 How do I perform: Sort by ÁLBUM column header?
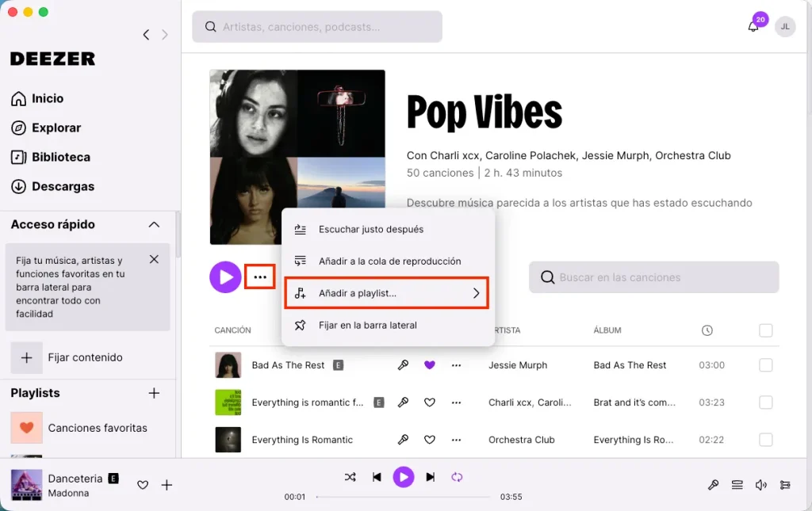(607, 330)
